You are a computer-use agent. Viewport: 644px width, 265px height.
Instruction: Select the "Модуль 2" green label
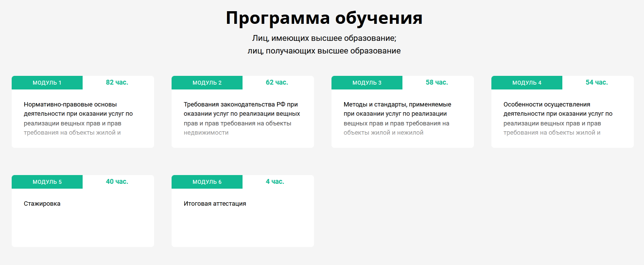[207, 83]
